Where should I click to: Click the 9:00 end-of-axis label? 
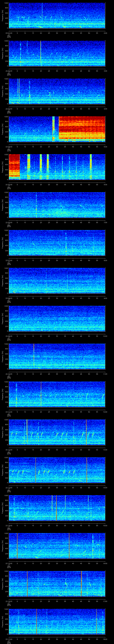point(105,298)
